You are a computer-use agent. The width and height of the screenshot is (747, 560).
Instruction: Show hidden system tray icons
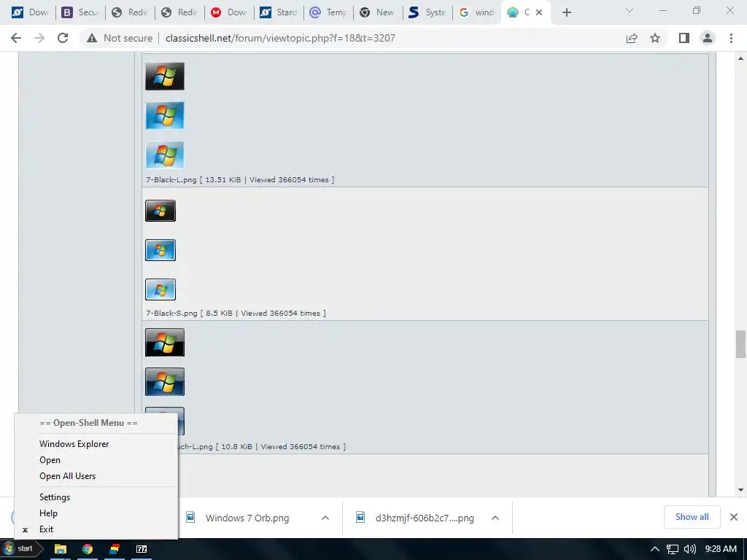(x=655, y=550)
